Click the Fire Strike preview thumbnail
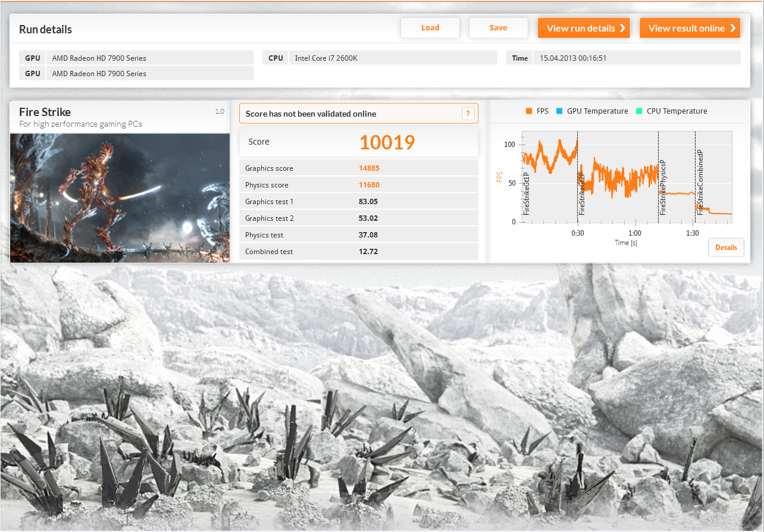The width and height of the screenshot is (764, 532). coord(120,198)
